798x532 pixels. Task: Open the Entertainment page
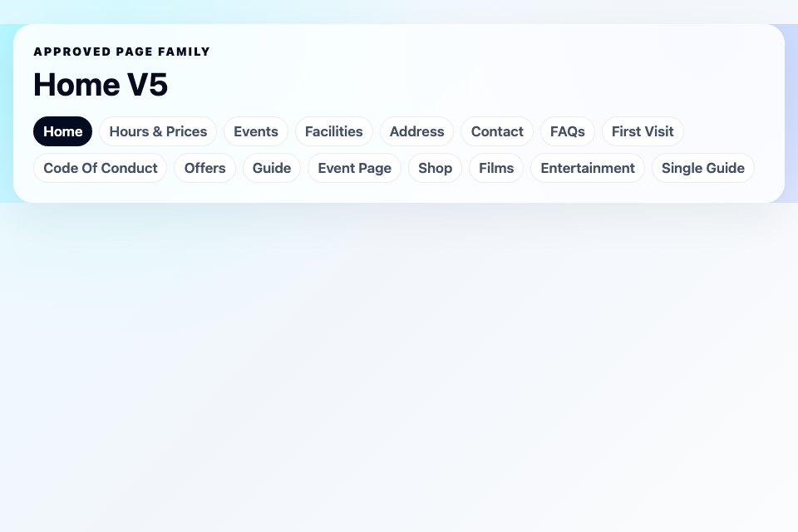point(588,168)
